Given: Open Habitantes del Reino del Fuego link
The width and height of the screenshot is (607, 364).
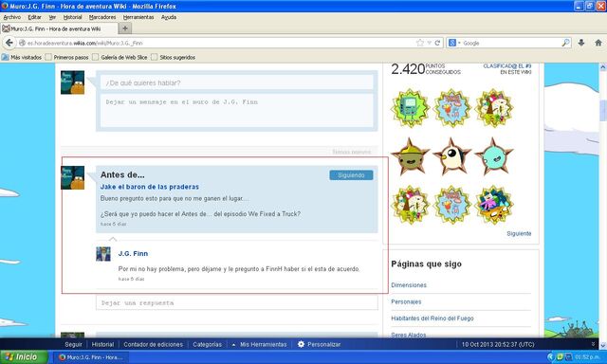Looking at the screenshot, I should (x=432, y=318).
